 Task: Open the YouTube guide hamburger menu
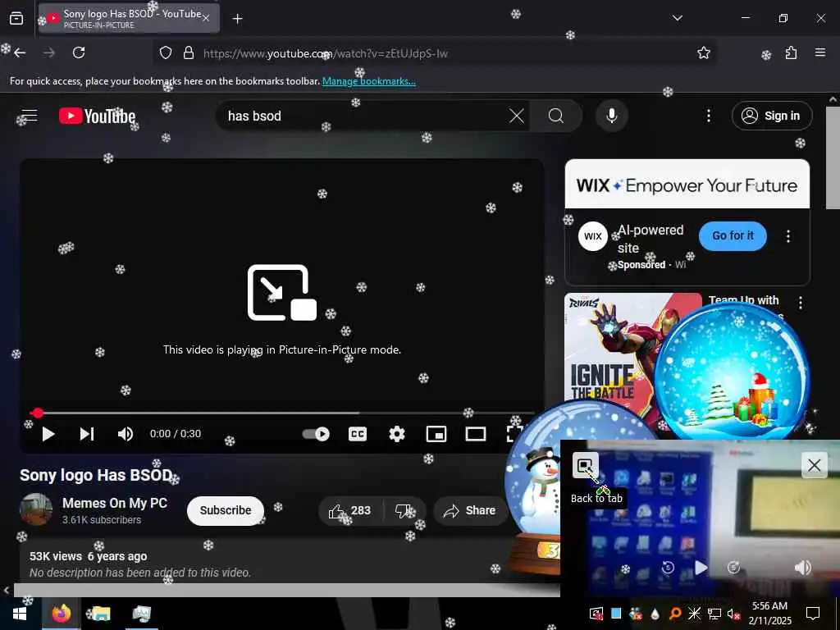(x=30, y=116)
